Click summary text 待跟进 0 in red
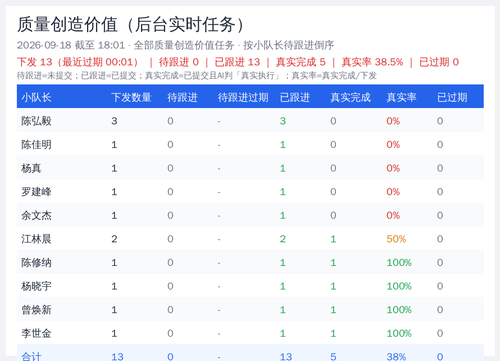The height and width of the screenshot is (361, 500). point(179,62)
